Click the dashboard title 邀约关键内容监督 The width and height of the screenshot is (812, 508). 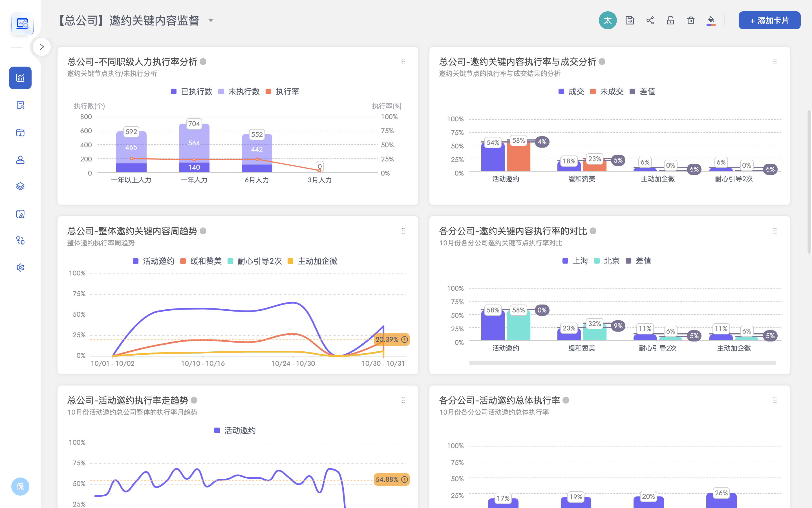pyautogui.click(x=154, y=21)
